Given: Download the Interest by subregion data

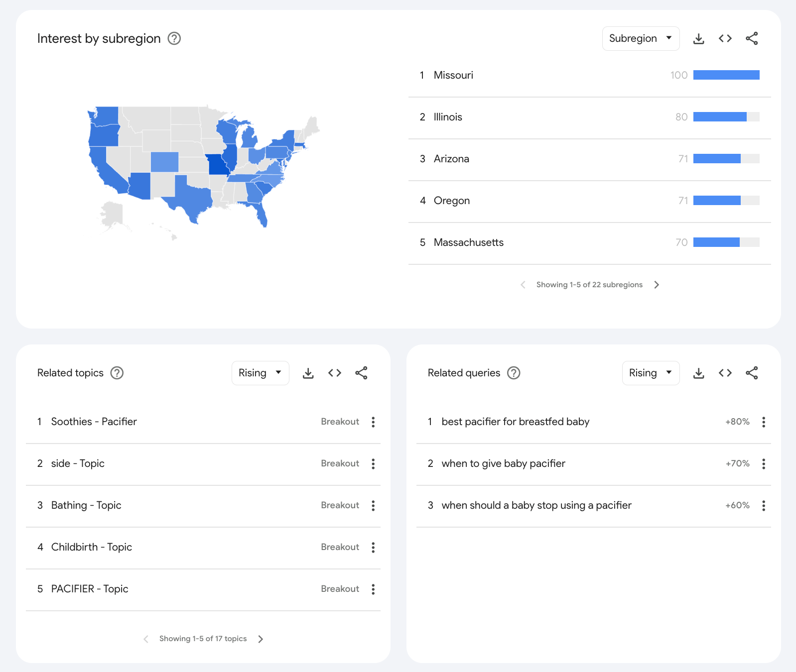Looking at the screenshot, I should (699, 39).
